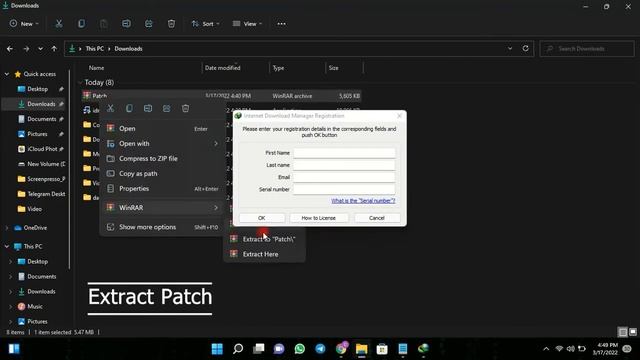Image resolution: width=640 pixels, height=360 pixels.
Task: Click Cut icon in context menu
Action: point(110,108)
